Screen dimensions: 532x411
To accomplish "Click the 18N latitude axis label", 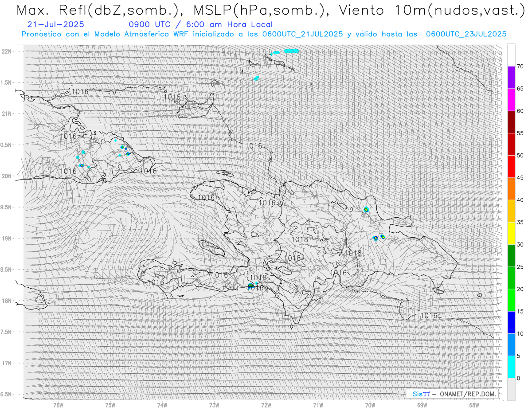I will [8, 301].
